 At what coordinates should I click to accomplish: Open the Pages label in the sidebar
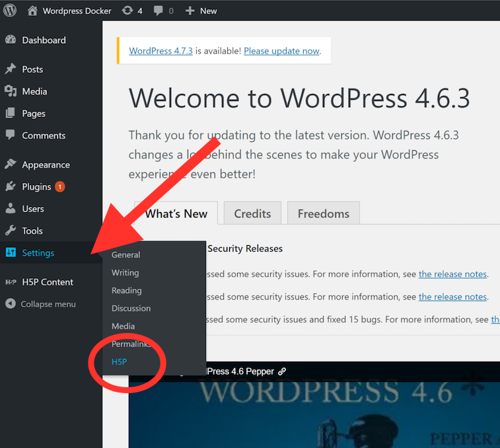[34, 114]
